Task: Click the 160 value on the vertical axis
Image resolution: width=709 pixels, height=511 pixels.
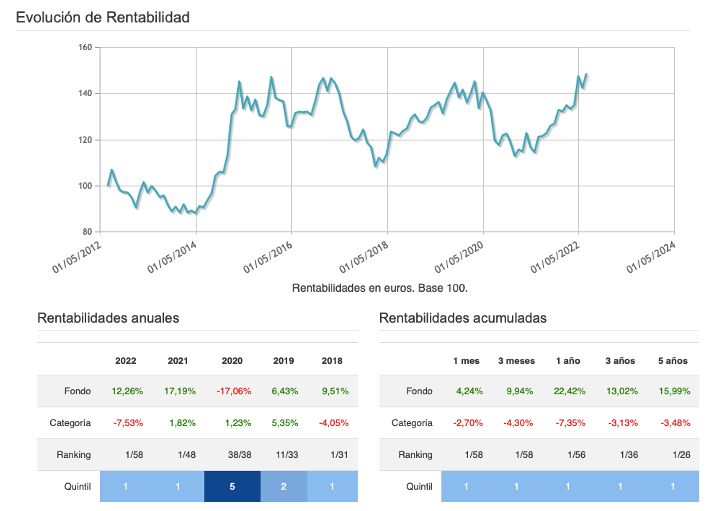Action: [84, 47]
